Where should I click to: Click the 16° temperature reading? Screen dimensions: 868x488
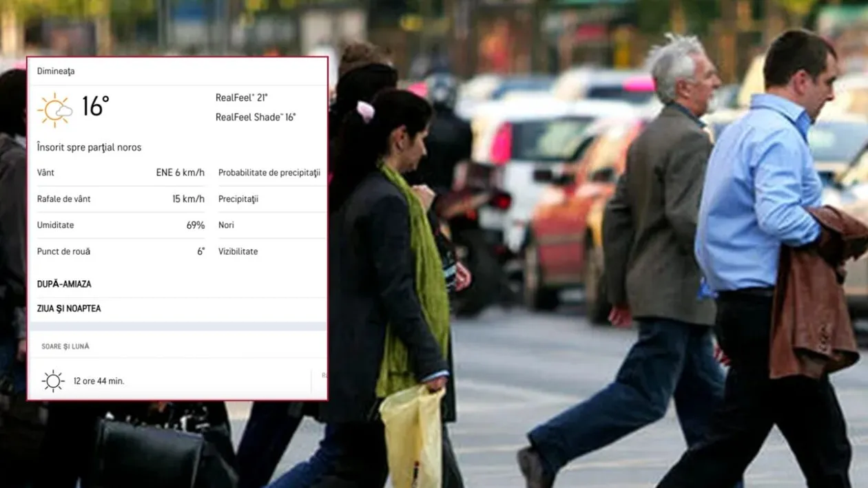click(x=96, y=107)
